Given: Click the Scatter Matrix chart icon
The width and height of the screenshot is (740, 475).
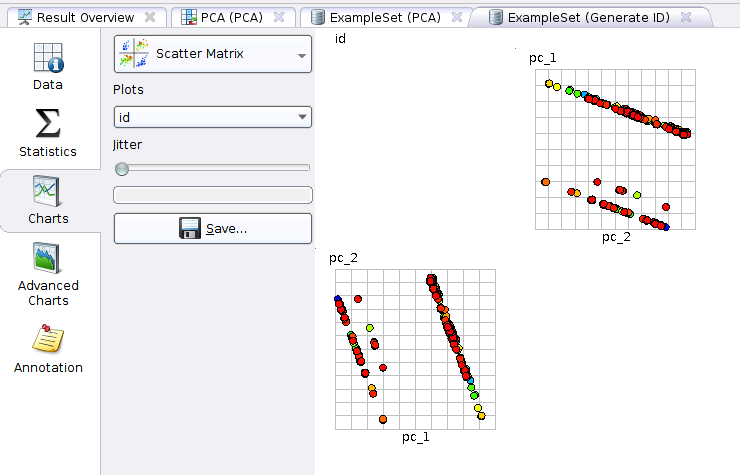Looking at the screenshot, I should tap(134, 54).
